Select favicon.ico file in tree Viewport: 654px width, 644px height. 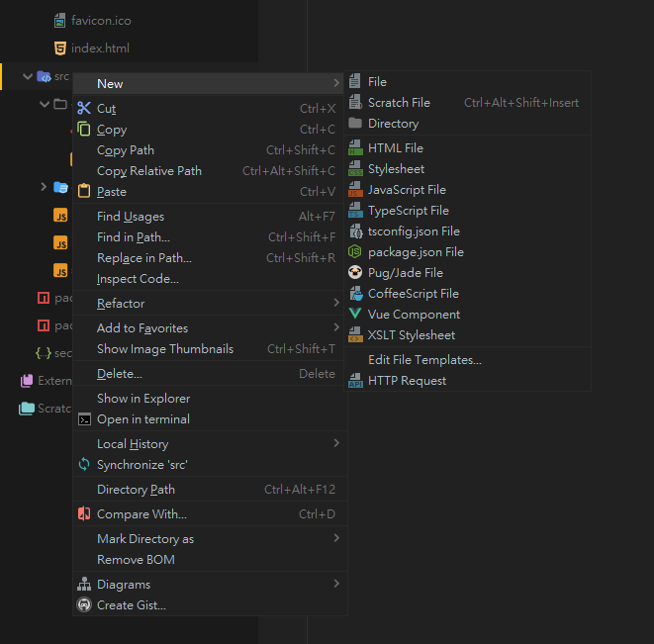click(100, 21)
